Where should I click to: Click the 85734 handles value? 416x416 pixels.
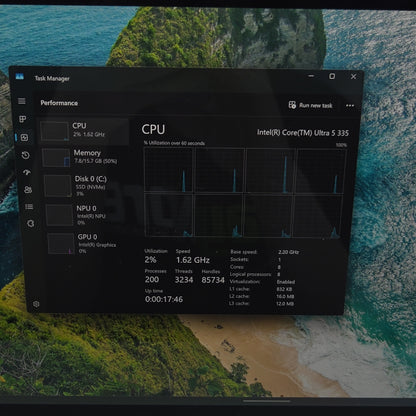(213, 280)
